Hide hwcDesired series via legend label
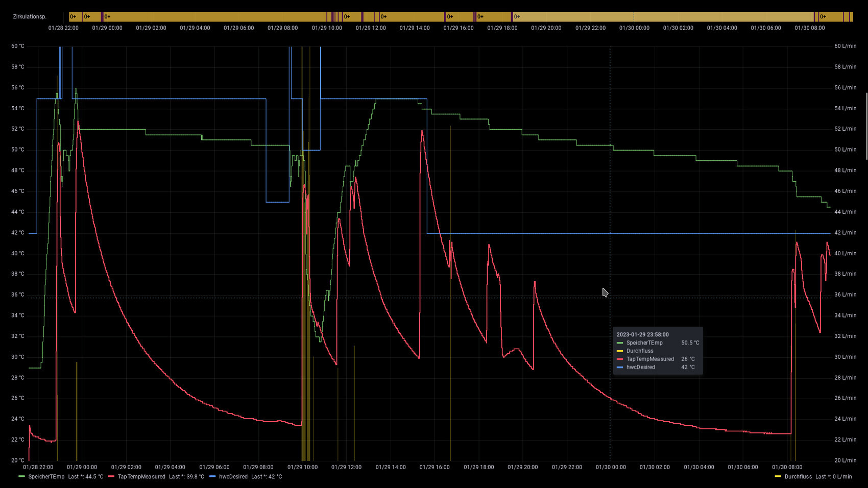This screenshot has height=488, width=868. pyautogui.click(x=233, y=477)
